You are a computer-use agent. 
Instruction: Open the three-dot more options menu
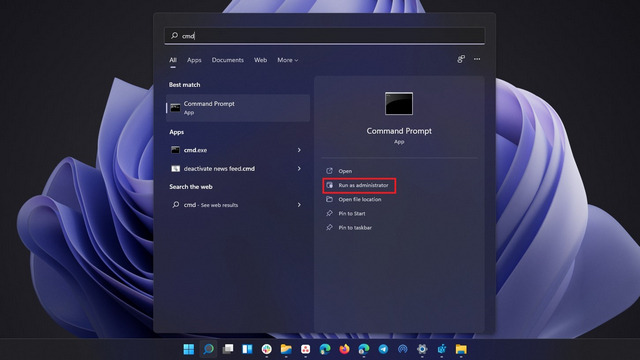pyautogui.click(x=477, y=60)
